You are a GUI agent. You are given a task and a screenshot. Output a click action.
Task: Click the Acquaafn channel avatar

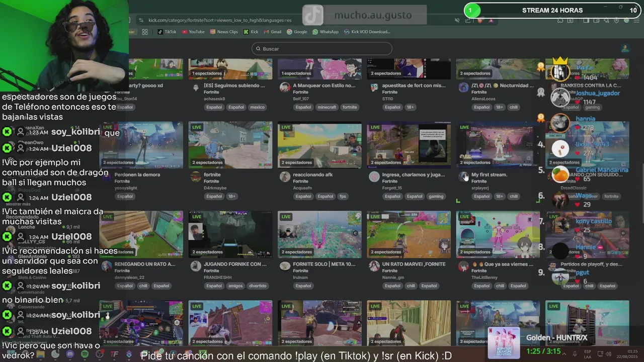285,176
